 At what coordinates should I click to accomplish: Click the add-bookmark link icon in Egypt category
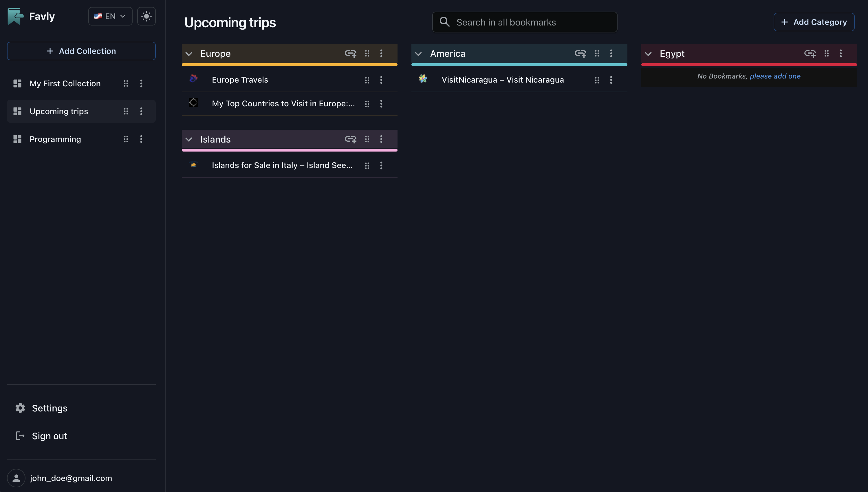[x=810, y=53]
